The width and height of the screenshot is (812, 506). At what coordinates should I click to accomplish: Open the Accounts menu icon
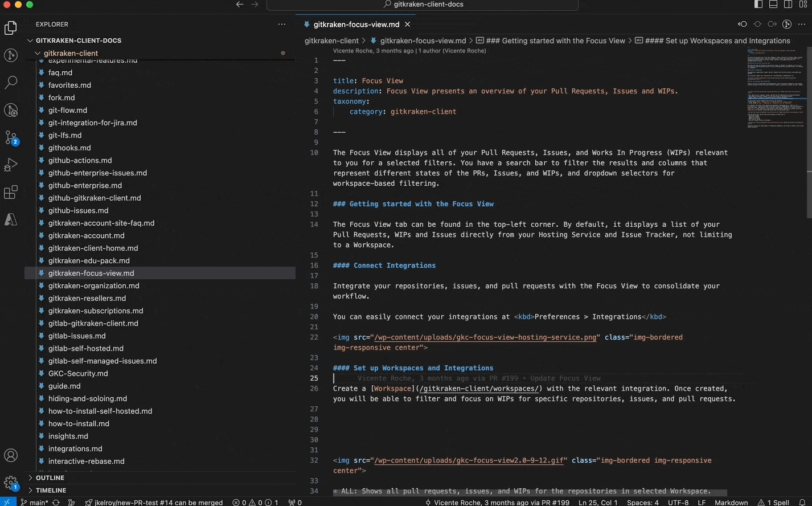click(x=11, y=455)
